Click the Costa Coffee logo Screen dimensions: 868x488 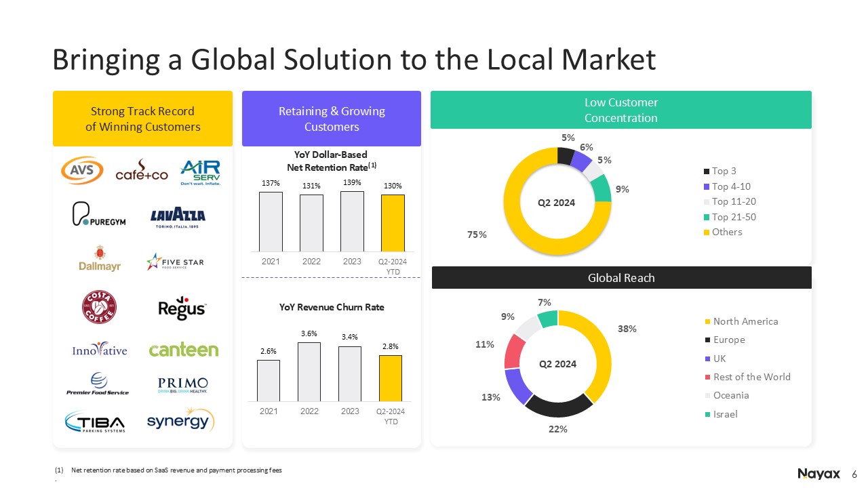[99, 308]
